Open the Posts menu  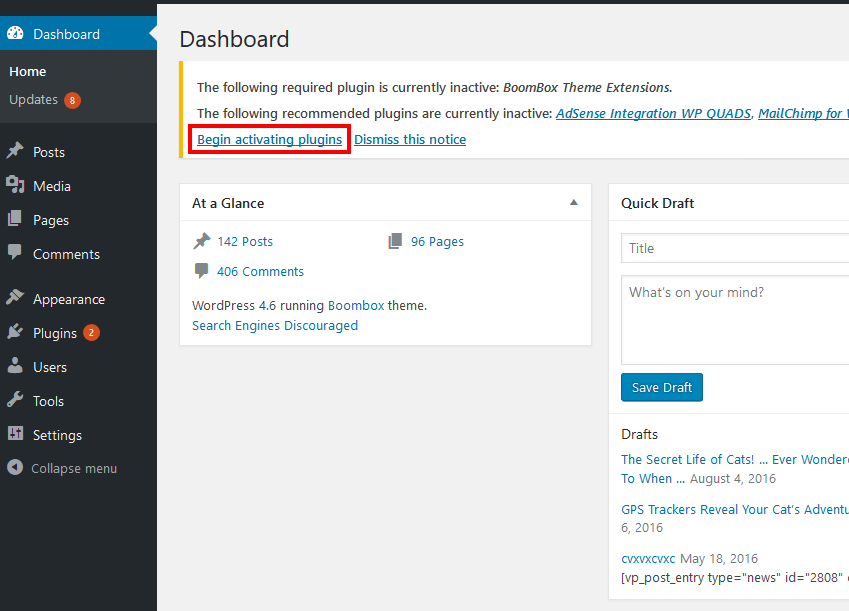[49, 152]
